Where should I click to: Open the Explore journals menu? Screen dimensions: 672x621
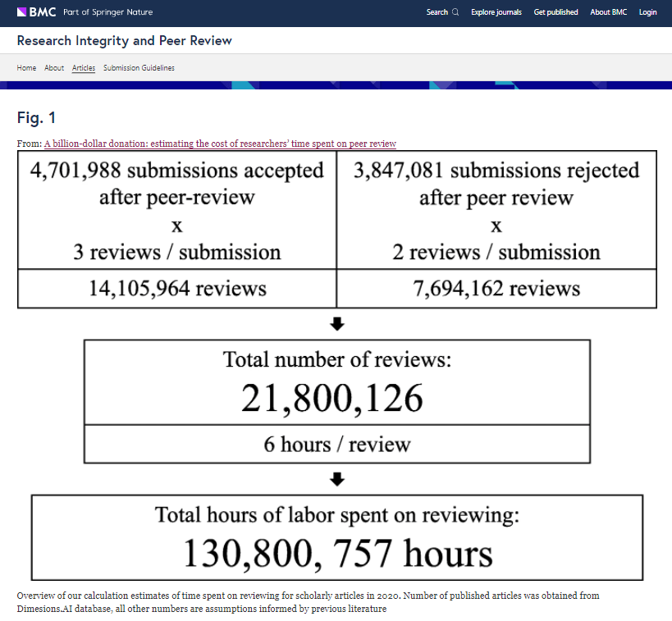[496, 12]
